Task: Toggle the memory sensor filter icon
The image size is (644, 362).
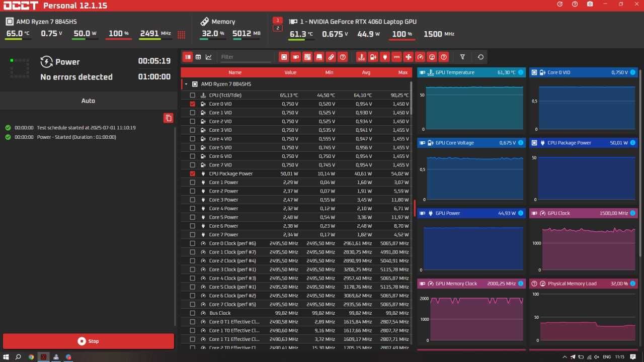Action: click(331, 57)
